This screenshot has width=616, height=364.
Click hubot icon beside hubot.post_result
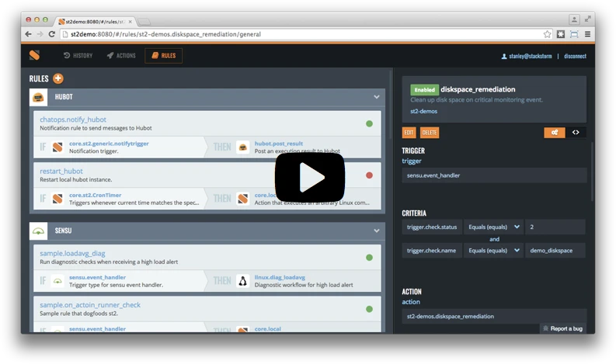pyautogui.click(x=243, y=147)
